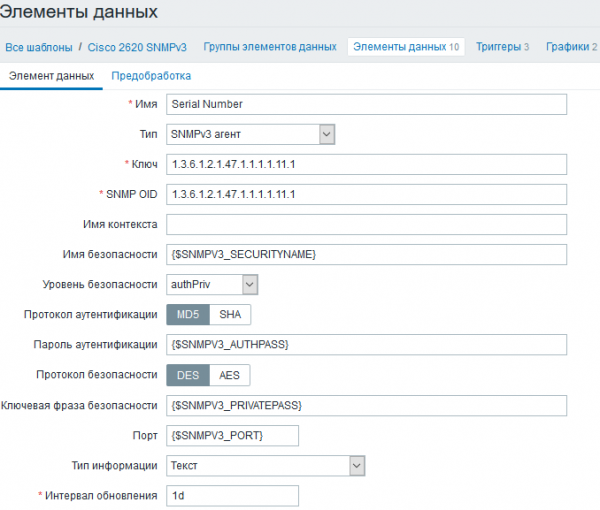
Task: Click the Имя field containing Serial Number
Action: pos(366,104)
